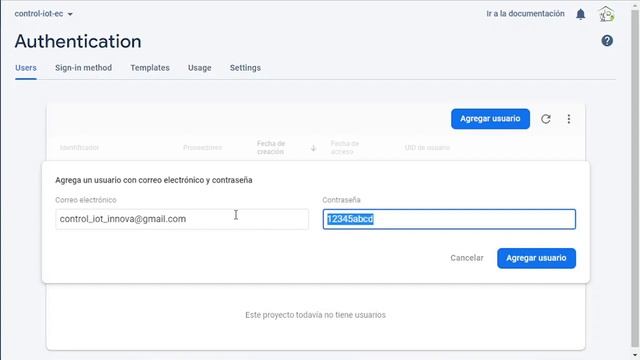Focus the Contraseña password field
This screenshot has height=360, width=640.
[x=449, y=219]
